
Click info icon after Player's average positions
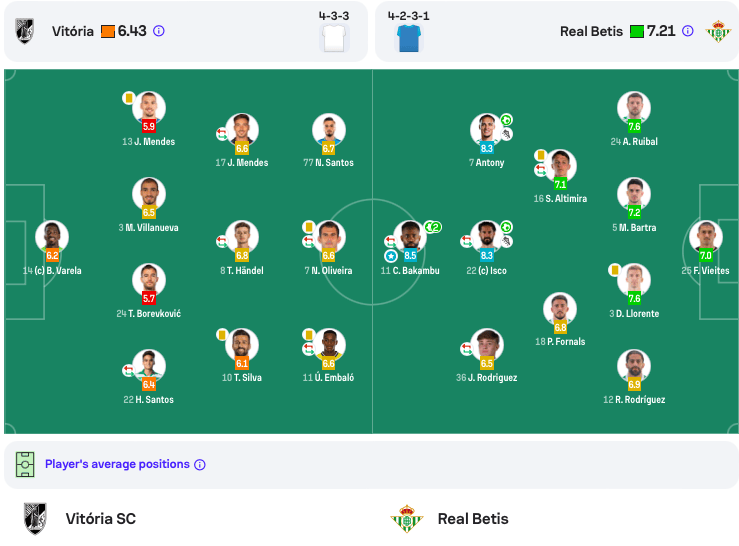point(200,465)
